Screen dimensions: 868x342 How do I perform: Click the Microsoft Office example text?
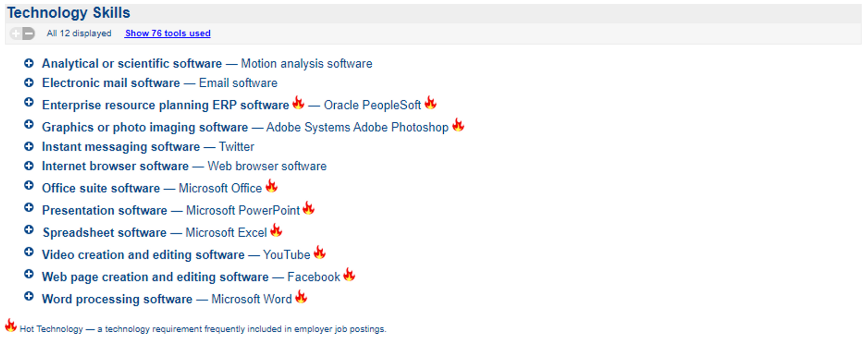pos(220,188)
